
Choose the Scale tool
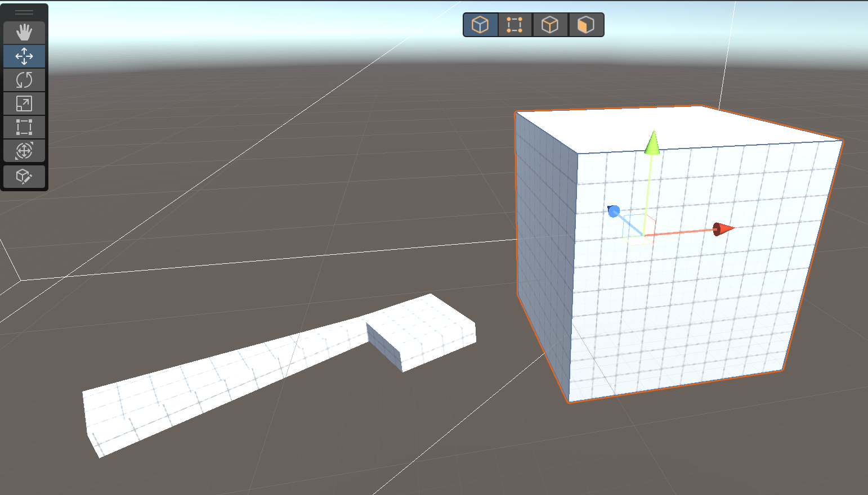pos(24,103)
